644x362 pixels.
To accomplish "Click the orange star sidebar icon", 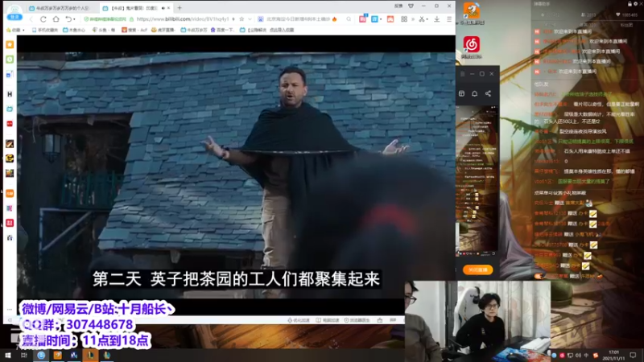I will 10,44.
